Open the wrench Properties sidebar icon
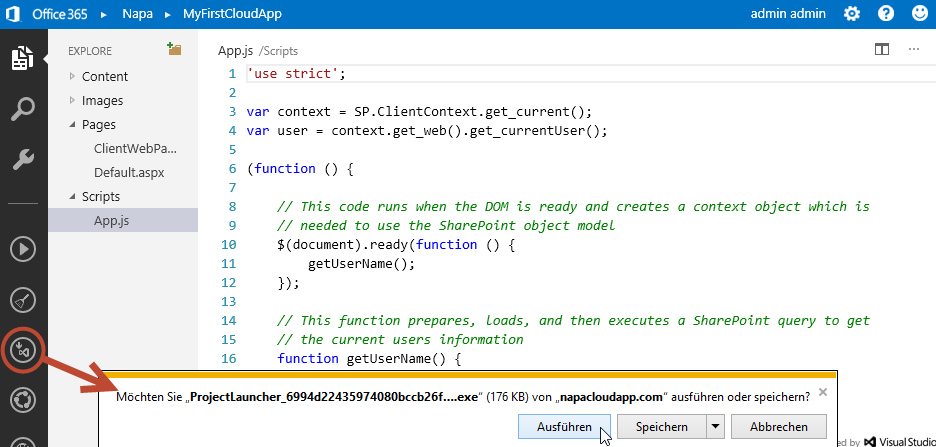 pos(22,160)
